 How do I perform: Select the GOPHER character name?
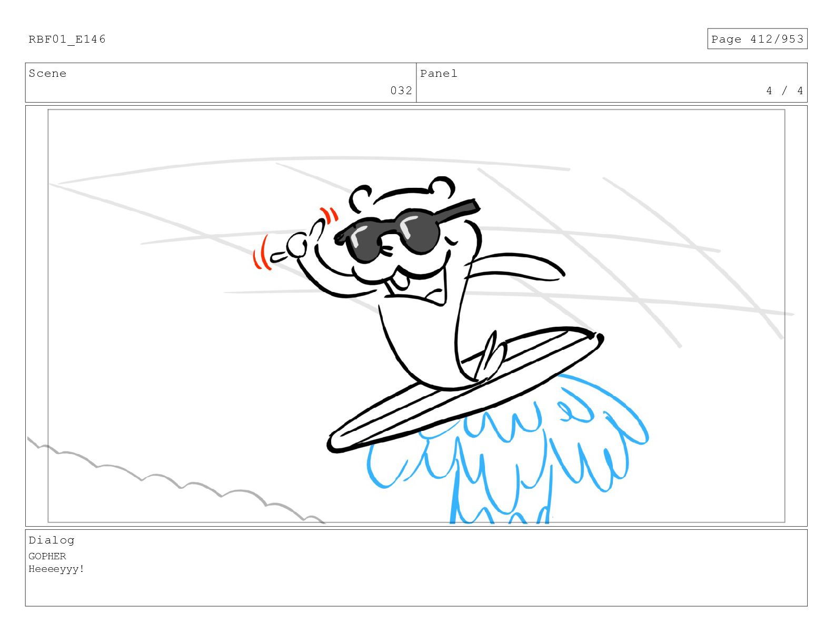point(47,556)
